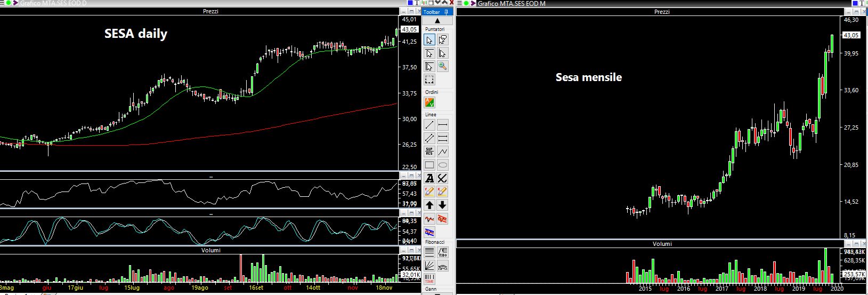This screenshot has height=295, width=868.
Task: Pick the horizontal line drawing tool
Action: (442, 125)
